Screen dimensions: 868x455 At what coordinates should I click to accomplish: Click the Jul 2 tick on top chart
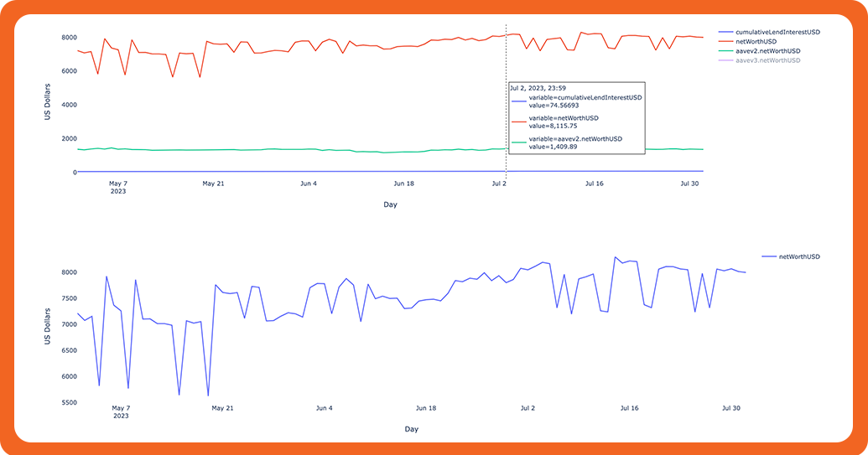click(499, 183)
